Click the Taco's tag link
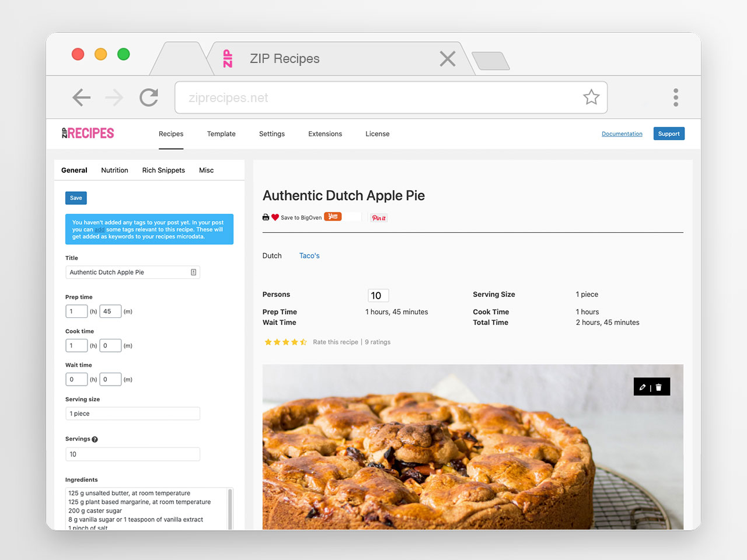 [309, 256]
